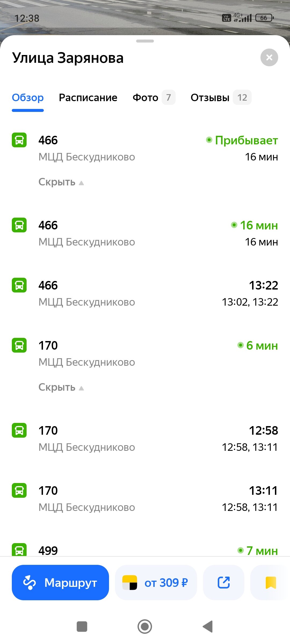Tap the Android recent apps square icon
This screenshot has width=290, height=644.
click(82, 627)
